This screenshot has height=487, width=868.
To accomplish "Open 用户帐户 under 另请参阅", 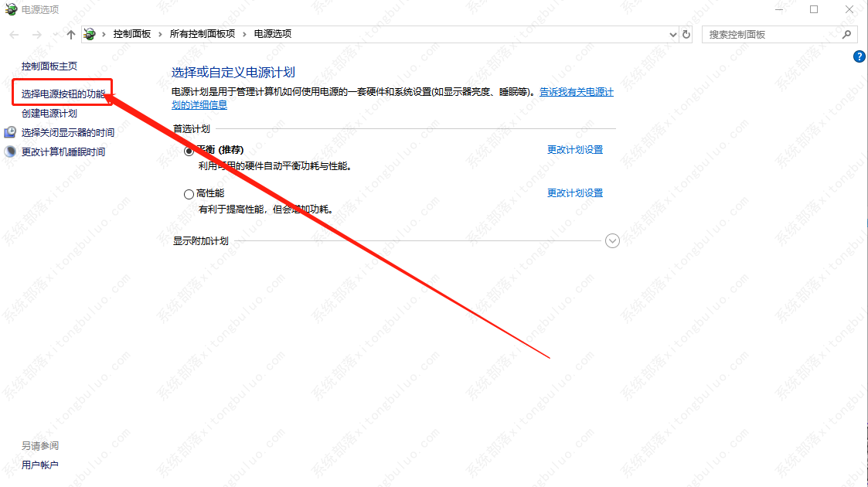I will pyautogui.click(x=40, y=465).
